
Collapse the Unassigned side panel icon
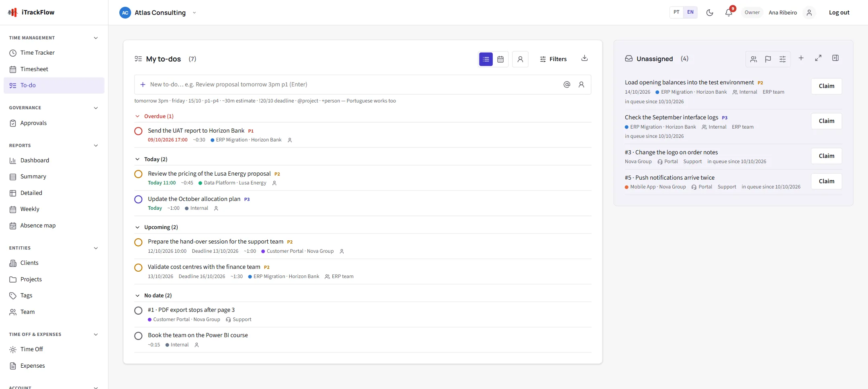click(x=835, y=58)
